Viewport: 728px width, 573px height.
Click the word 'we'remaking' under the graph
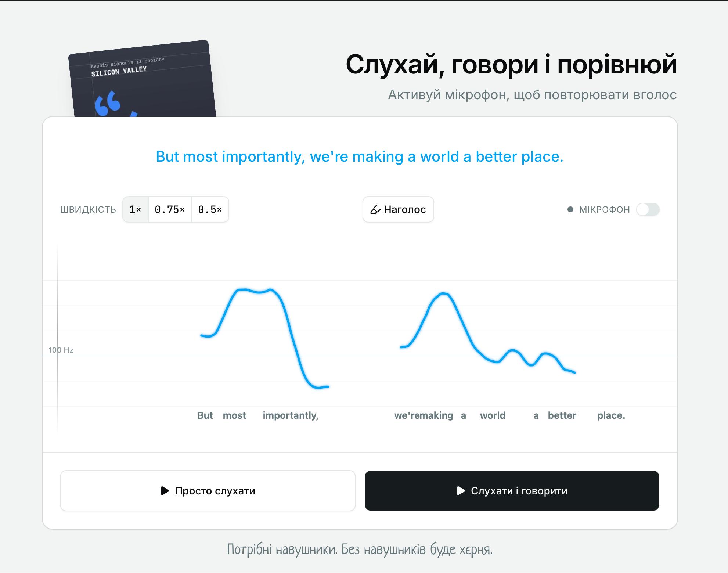tap(424, 415)
